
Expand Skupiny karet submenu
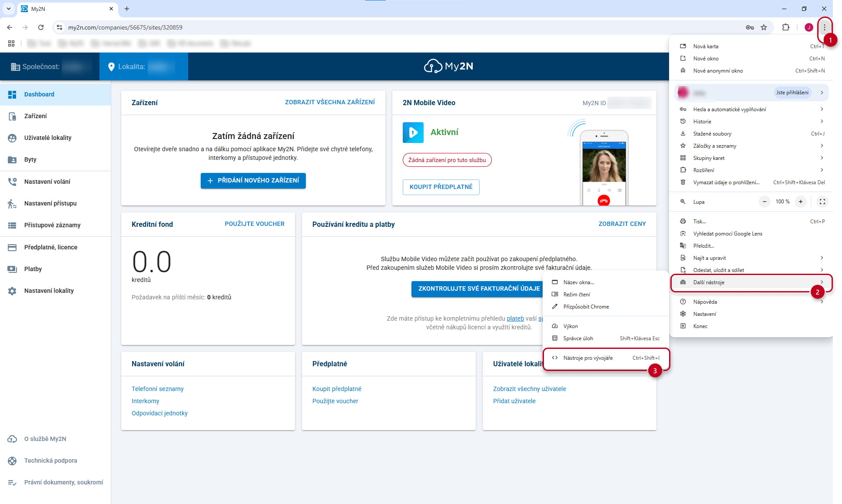(752, 158)
